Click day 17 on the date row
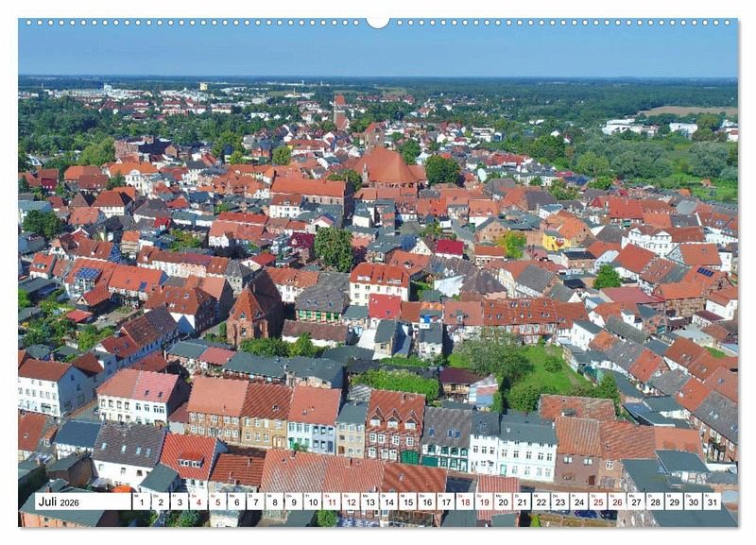This screenshot has height=545, width=756. [446, 502]
